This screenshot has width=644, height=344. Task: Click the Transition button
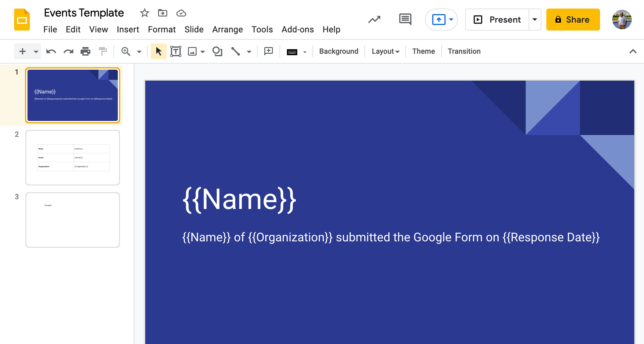coord(463,51)
